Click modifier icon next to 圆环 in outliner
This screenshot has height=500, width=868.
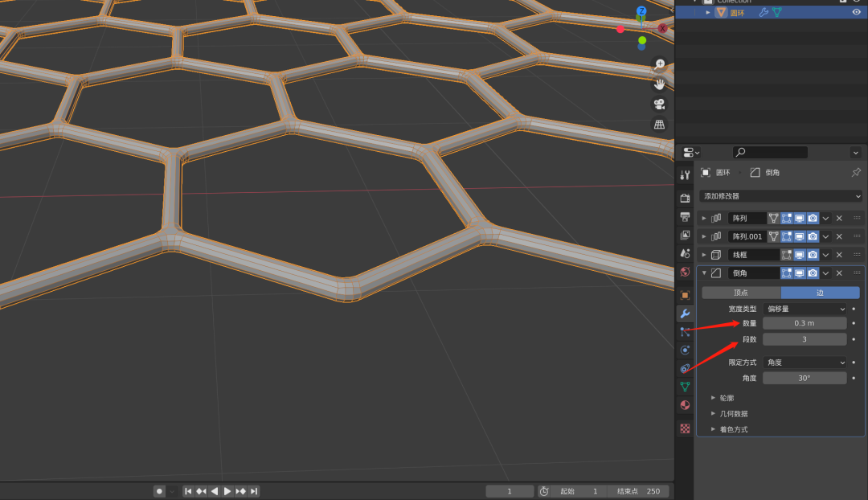764,12
